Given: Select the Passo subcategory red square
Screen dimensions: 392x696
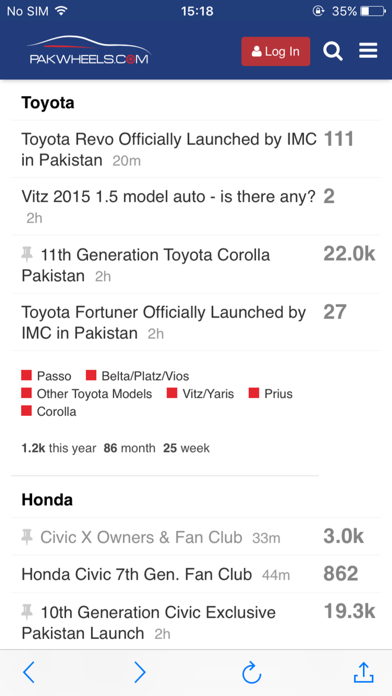Looking at the screenshot, I should [27, 376].
